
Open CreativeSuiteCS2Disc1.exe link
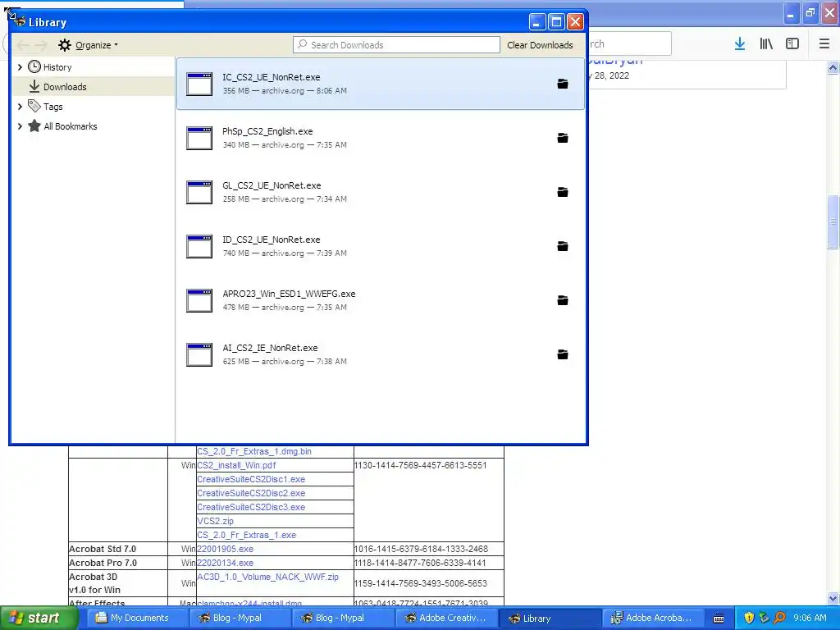tap(251, 479)
